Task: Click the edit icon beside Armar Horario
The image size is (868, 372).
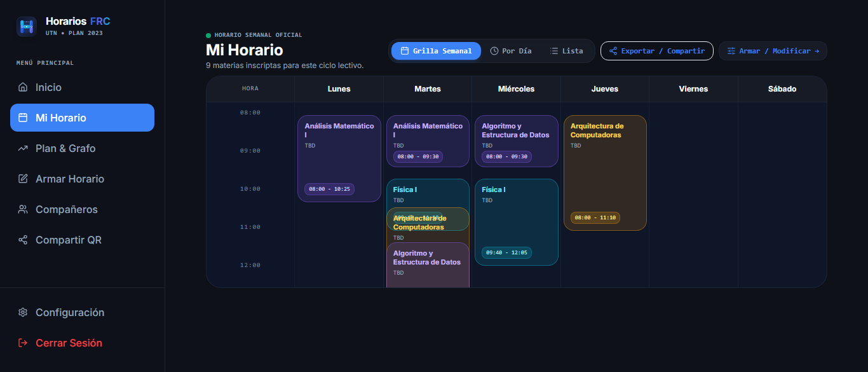Action: [23, 179]
